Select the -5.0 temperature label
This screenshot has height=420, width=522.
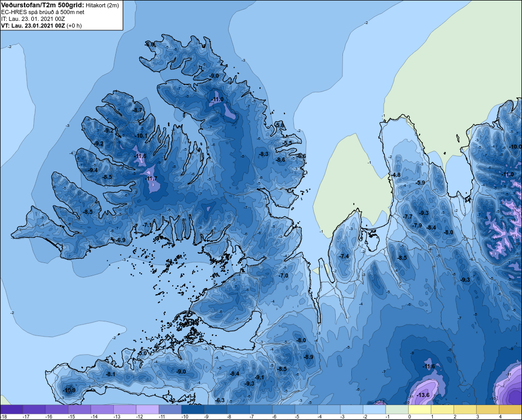click(x=142, y=353)
